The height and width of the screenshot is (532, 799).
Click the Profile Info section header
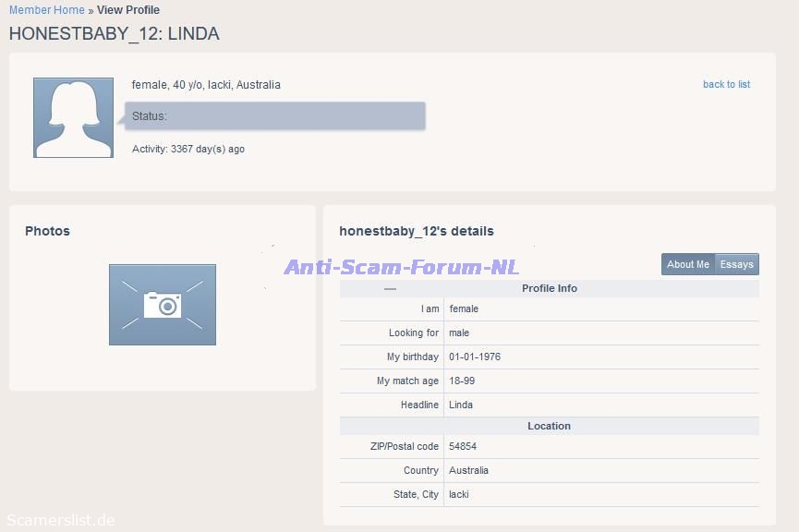coord(549,288)
